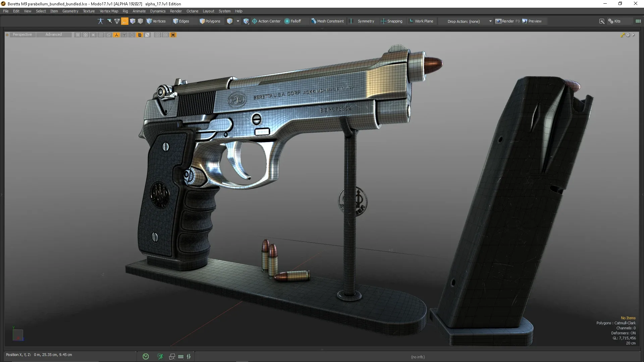
Task: Toggle the crossed-box viewport icon
Action: tap(93, 35)
